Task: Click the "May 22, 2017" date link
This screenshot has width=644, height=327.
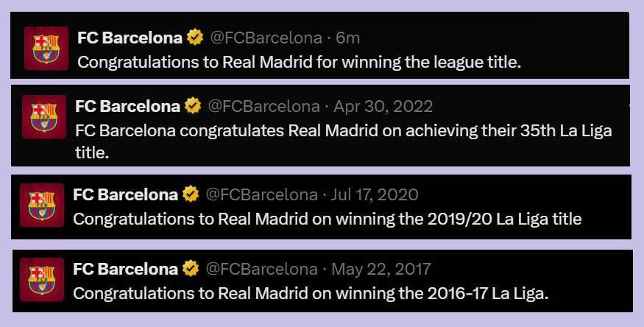Action: point(381,269)
